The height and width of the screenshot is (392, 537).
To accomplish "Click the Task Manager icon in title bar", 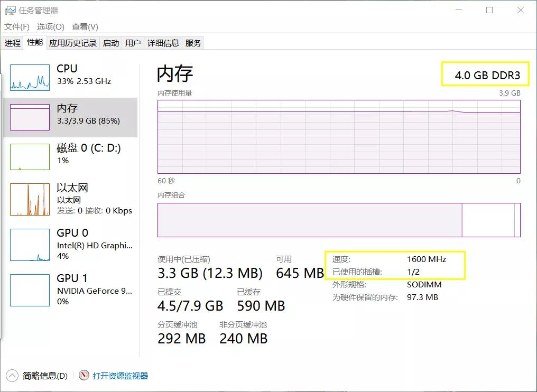I will pos(12,10).
